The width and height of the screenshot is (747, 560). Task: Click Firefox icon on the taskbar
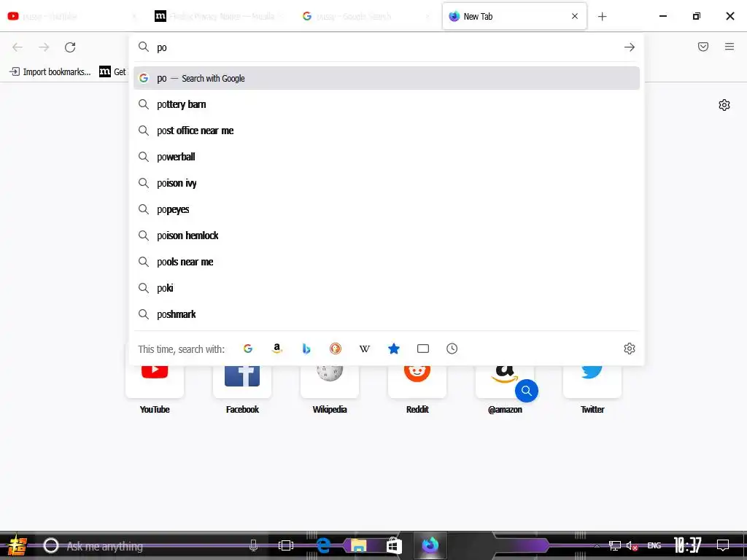(430, 545)
